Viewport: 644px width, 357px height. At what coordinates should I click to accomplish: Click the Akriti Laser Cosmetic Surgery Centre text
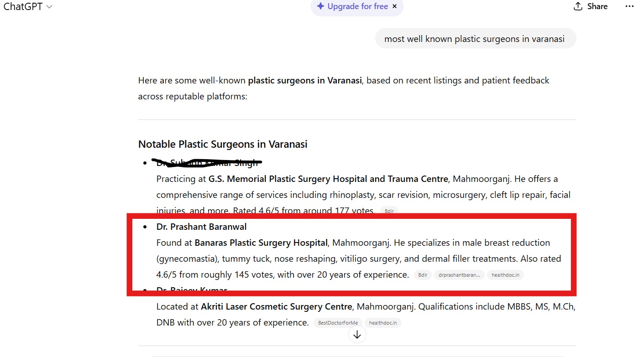click(x=277, y=306)
